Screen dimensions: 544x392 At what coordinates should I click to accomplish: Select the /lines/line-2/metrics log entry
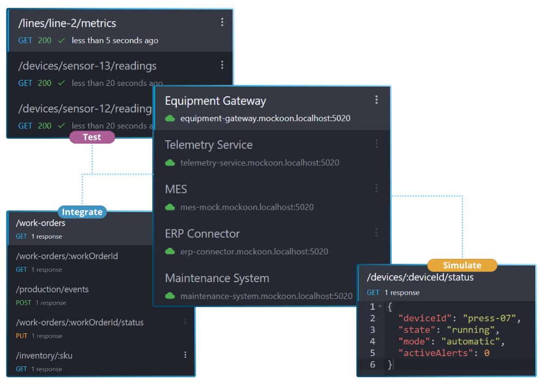(120, 31)
